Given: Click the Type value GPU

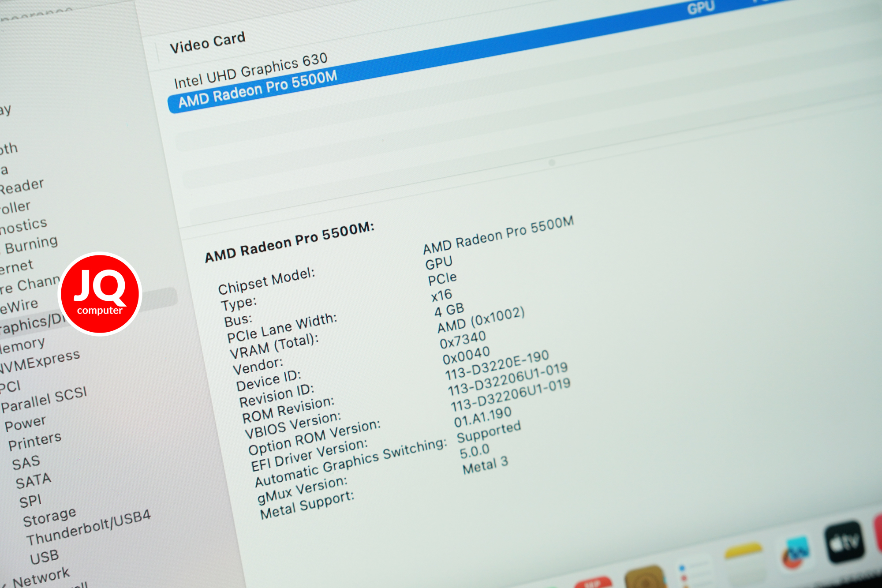Looking at the screenshot, I should [x=439, y=263].
